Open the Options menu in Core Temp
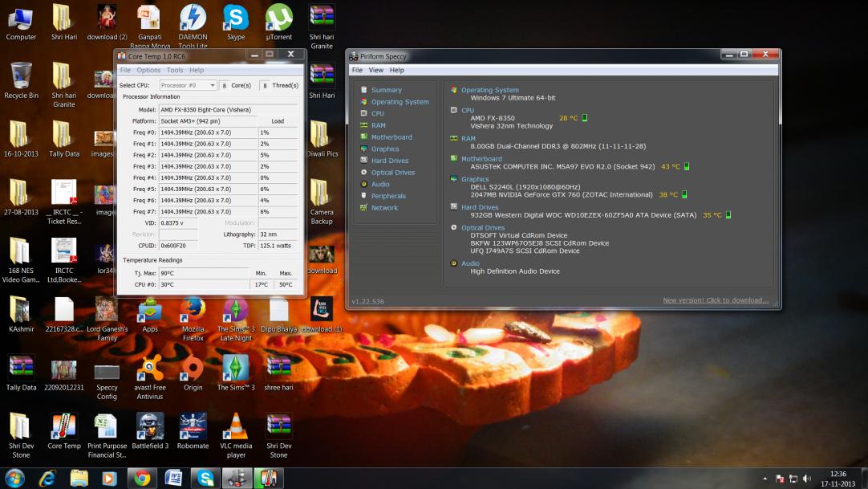Screen dimensions: 868x489 click(x=148, y=71)
